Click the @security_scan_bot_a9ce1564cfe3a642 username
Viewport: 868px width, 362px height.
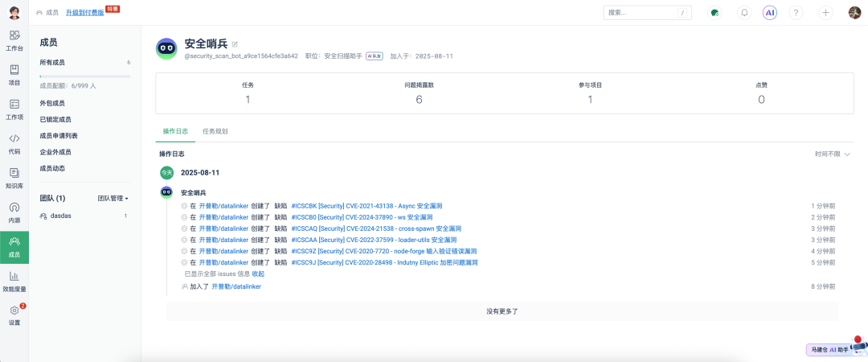click(x=241, y=56)
